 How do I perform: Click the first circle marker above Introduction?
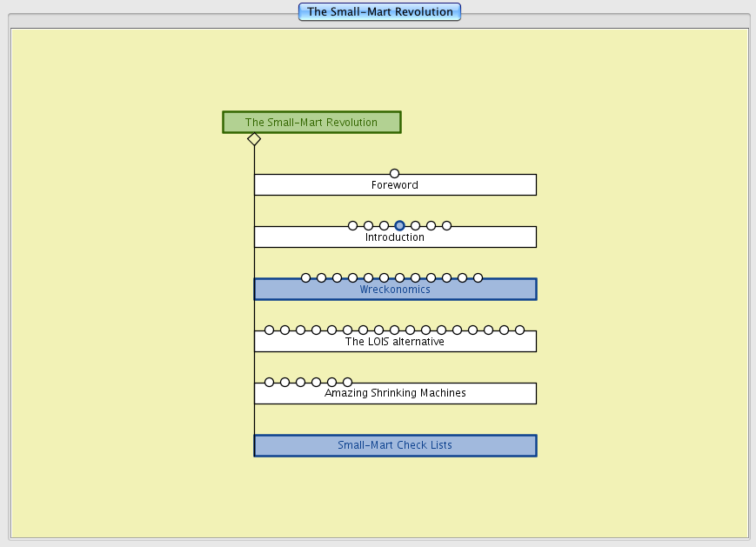[x=352, y=226]
